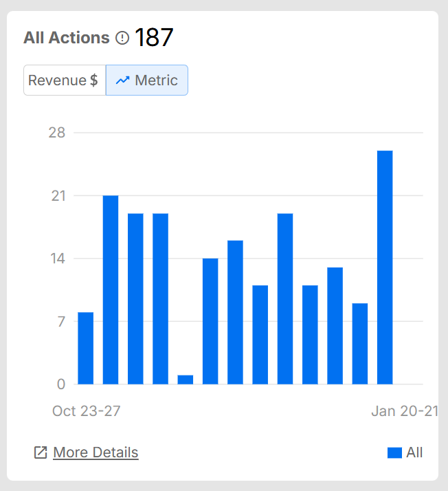Select the first bar for Oct 23-27
The width and height of the screenshot is (448, 491).
(x=86, y=348)
